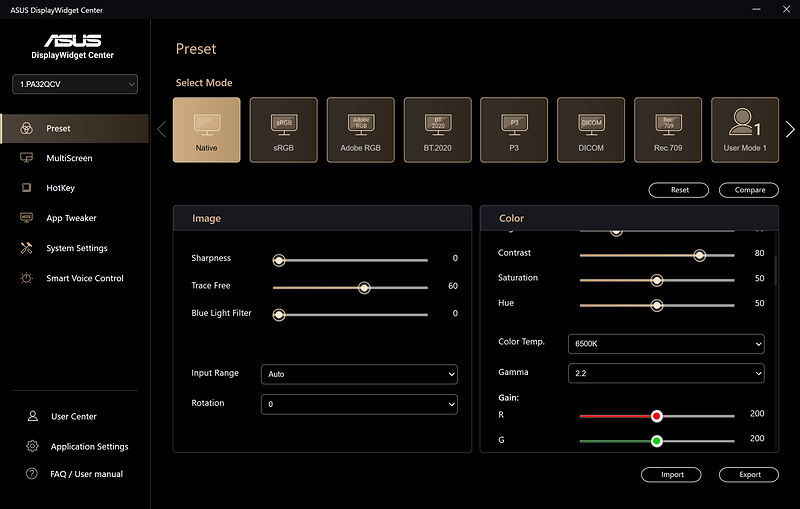Choose the Rec.709 preset mode
The image size is (800, 509).
point(668,129)
